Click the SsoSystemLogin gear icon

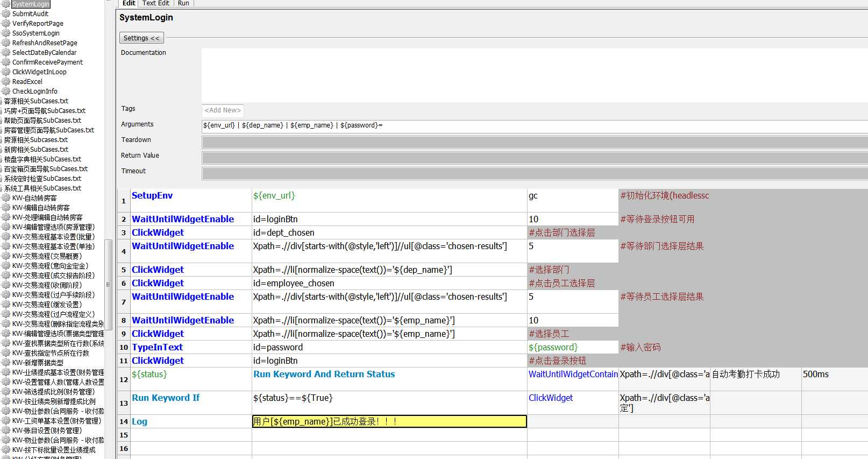coord(6,33)
